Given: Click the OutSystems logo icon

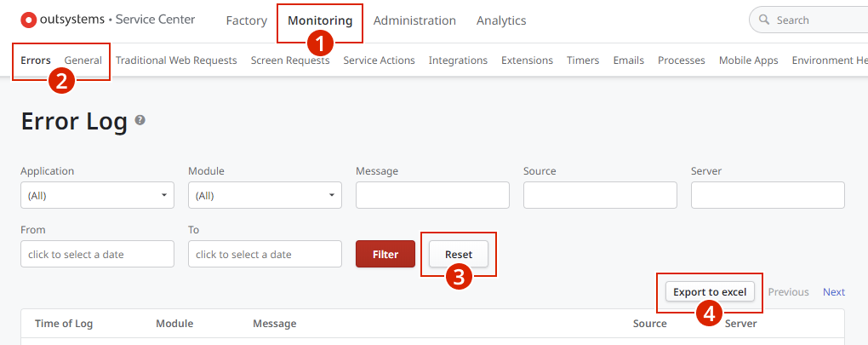Looking at the screenshot, I should coord(28,20).
